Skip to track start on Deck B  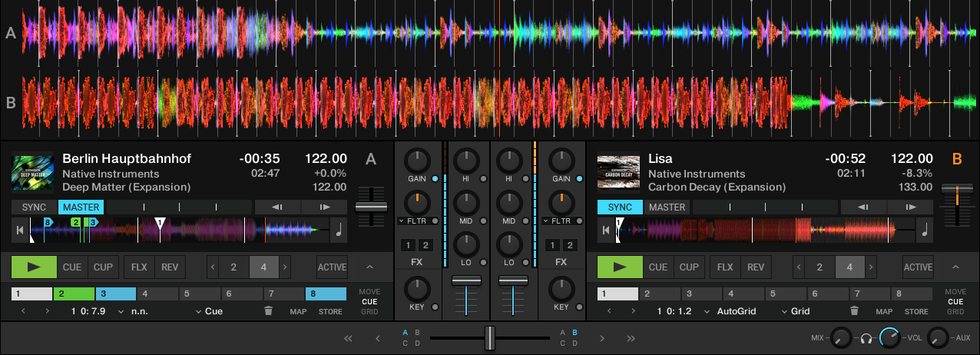(x=607, y=229)
